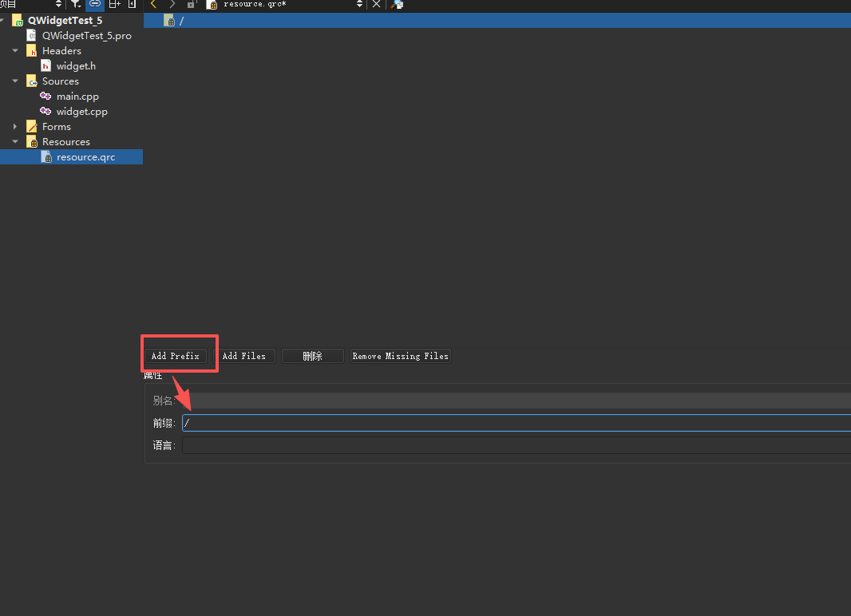The height and width of the screenshot is (616, 851).
Task: Collapse the QWidgetTest_5 project tree
Action: [x=2, y=21]
